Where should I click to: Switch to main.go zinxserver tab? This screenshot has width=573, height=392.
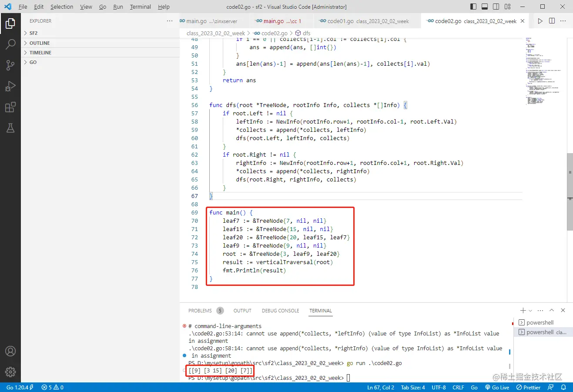(214, 21)
